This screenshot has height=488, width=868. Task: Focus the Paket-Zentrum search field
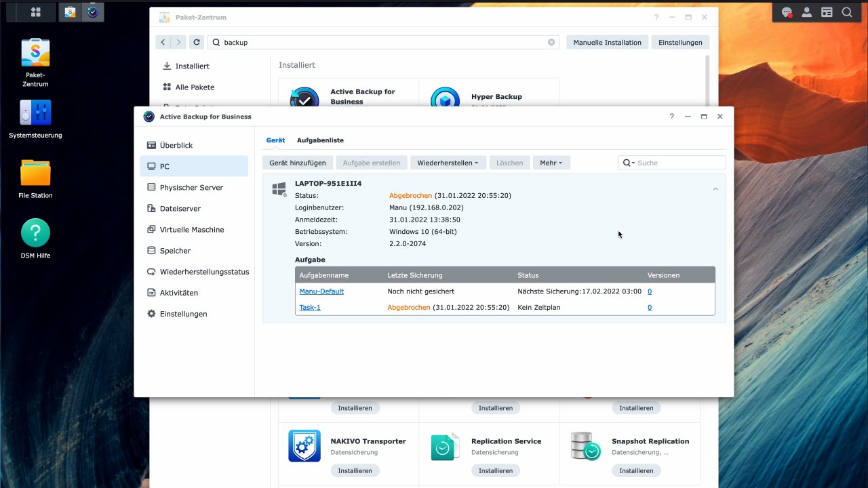pos(383,42)
